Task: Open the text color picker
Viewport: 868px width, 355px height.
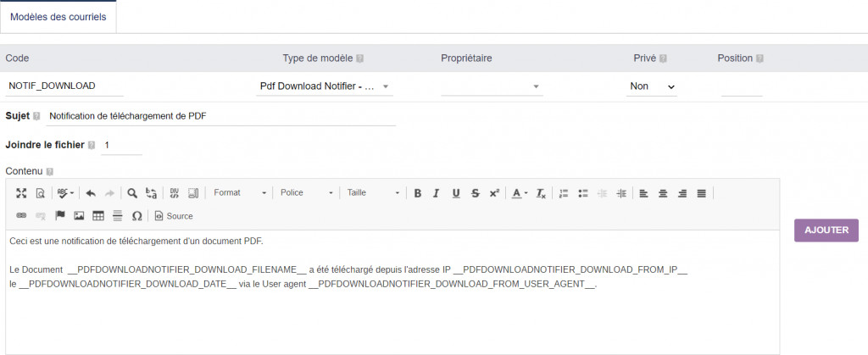Action: [x=520, y=193]
